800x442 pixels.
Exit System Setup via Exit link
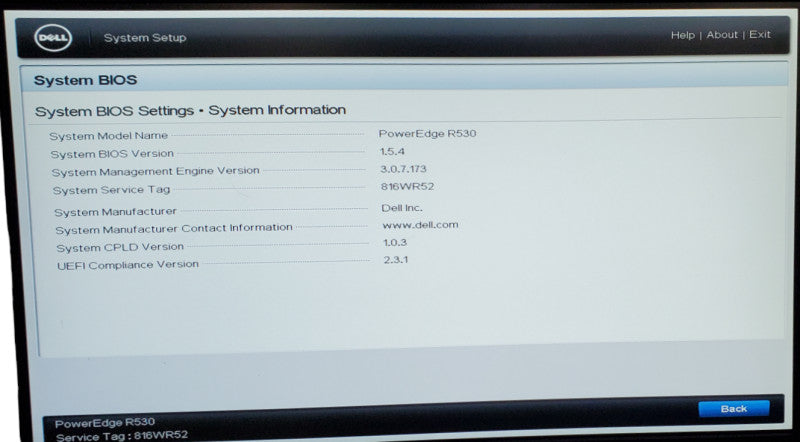coord(760,34)
